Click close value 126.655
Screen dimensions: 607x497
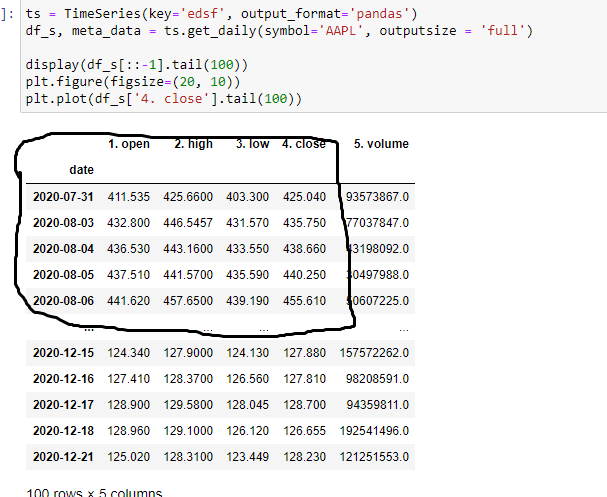coord(304,431)
